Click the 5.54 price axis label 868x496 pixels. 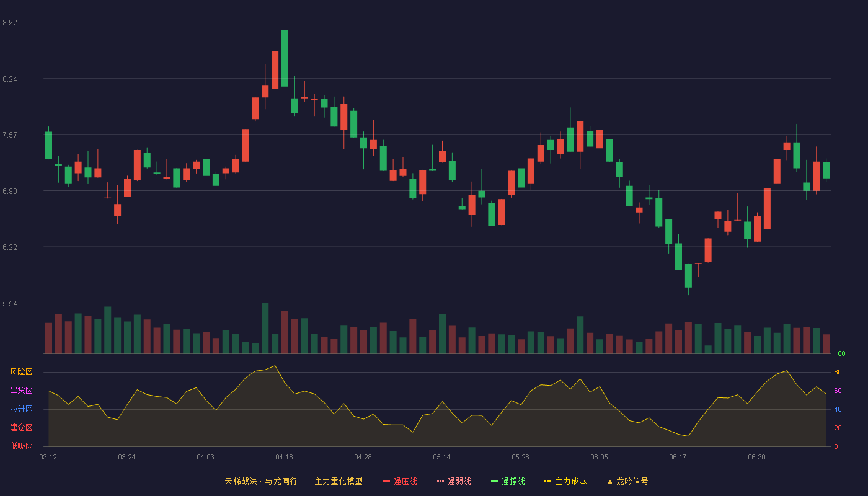pos(10,303)
